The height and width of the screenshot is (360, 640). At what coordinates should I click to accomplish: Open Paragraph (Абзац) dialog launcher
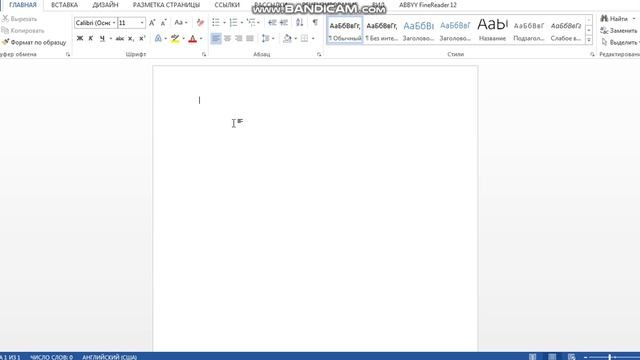[319, 54]
